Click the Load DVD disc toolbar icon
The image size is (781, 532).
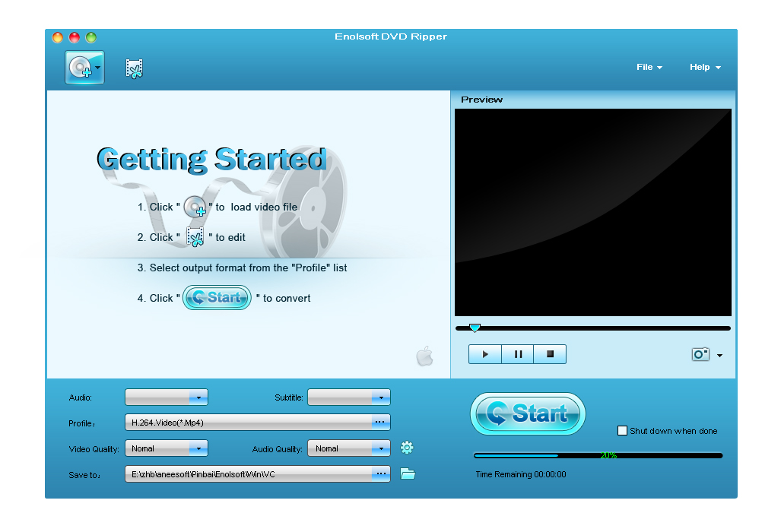click(x=84, y=67)
